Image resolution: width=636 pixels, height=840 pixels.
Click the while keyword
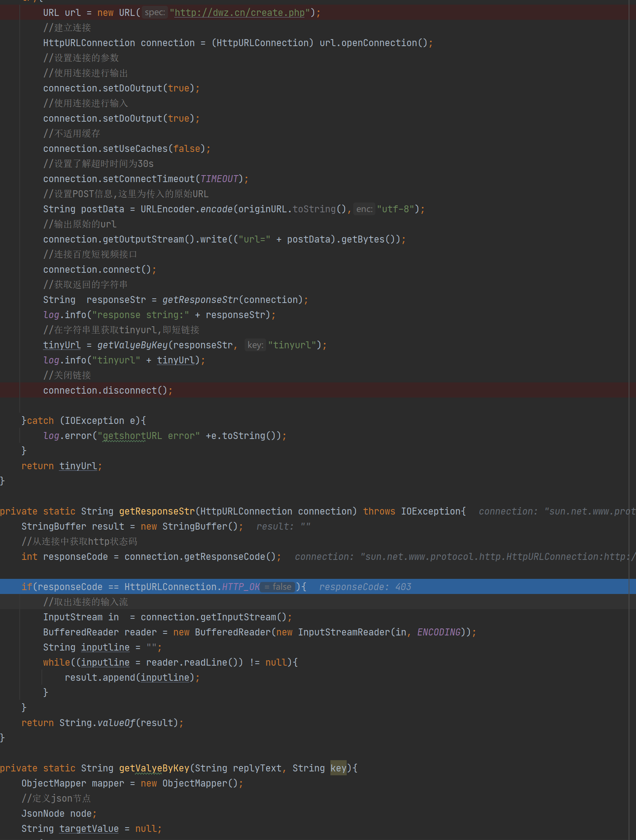pos(57,663)
